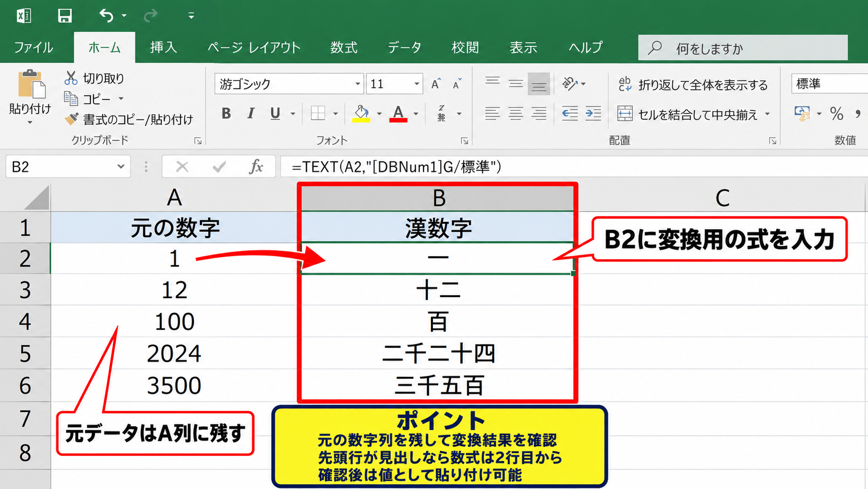Open the Quick Access Toolbar customize arrow
Image resolution: width=868 pixels, height=489 pixels.
[x=191, y=16]
